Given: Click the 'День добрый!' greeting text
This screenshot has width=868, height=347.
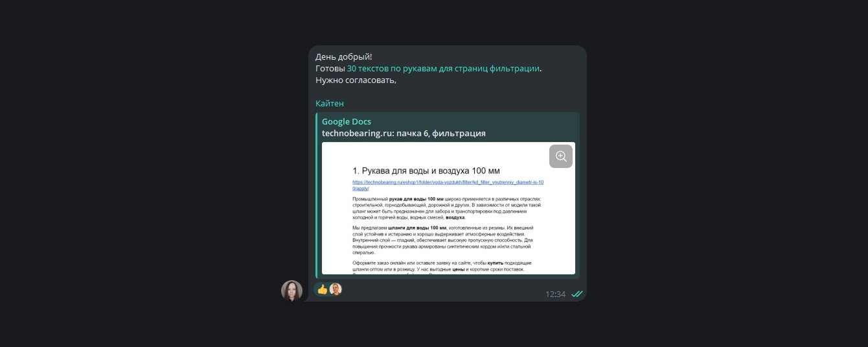Looking at the screenshot, I should (344, 57).
